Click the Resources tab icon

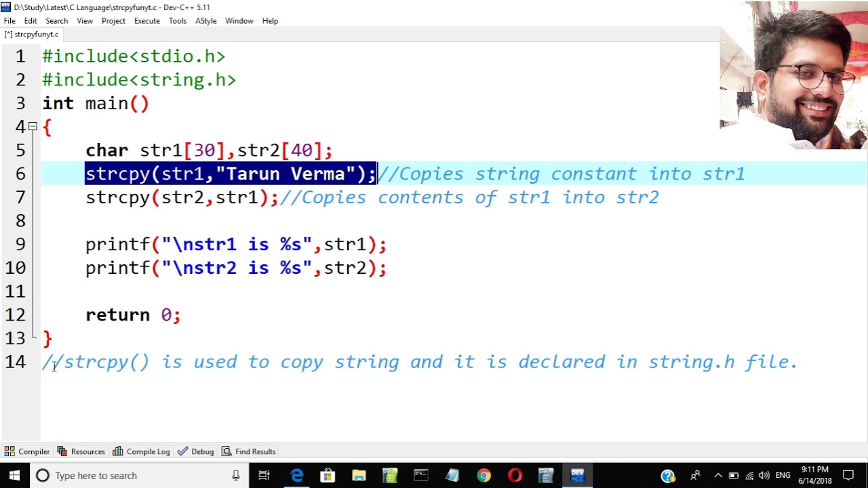(62, 451)
